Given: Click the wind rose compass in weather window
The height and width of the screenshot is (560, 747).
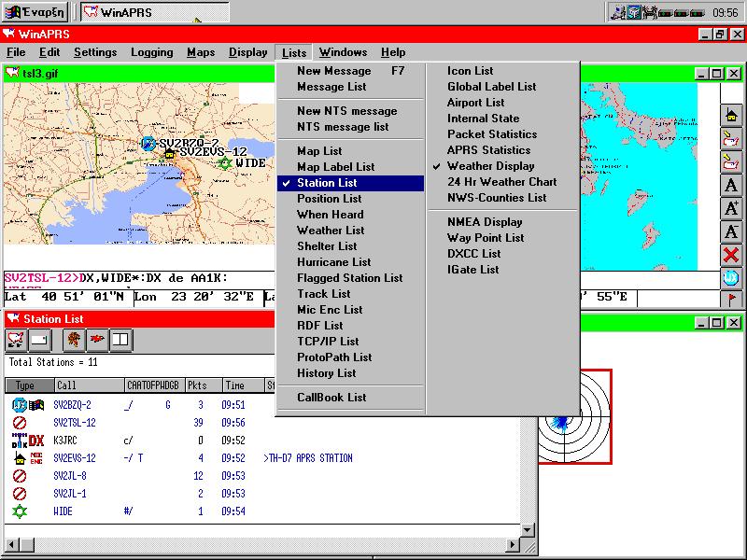Looking at the screenshot, I should 575,416.
